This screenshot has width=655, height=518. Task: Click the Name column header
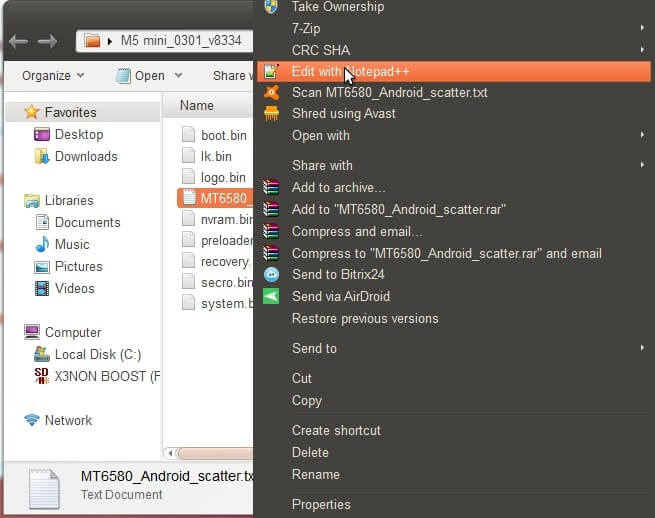click(x=207, y=105)
